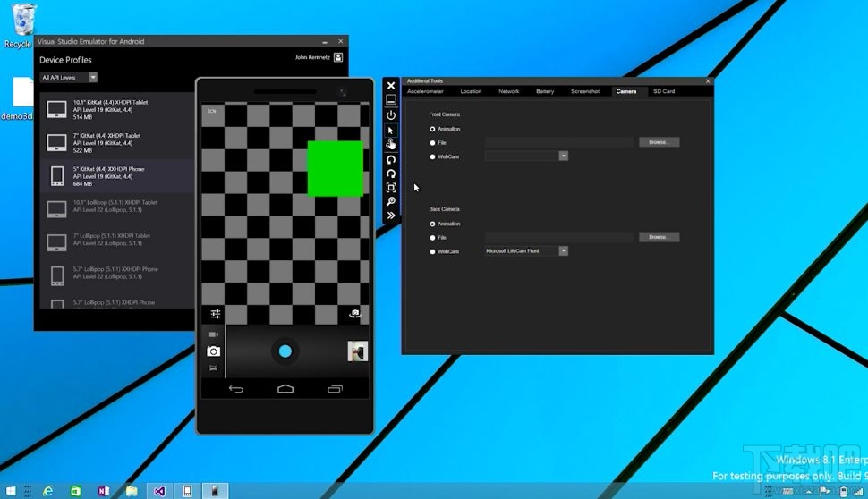The image size is (868, 499).
Task: Toggle Additional Tools double-chevron
Action: point(391,216)
